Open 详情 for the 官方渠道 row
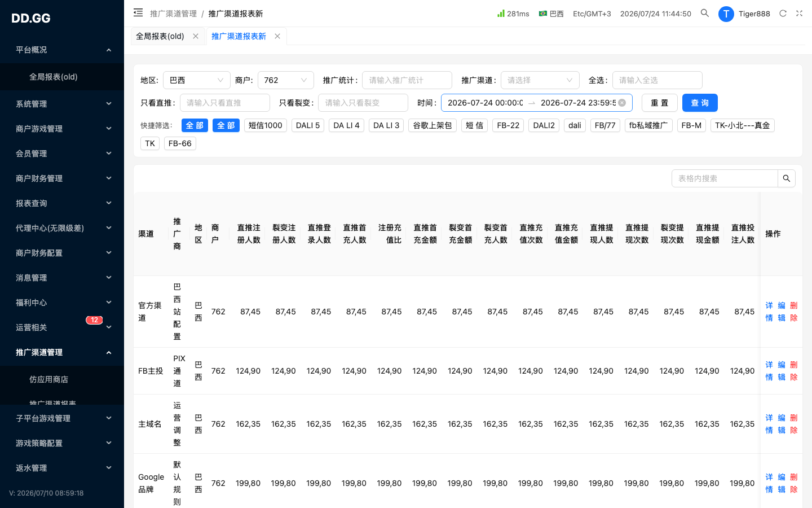 click(769, 312)
